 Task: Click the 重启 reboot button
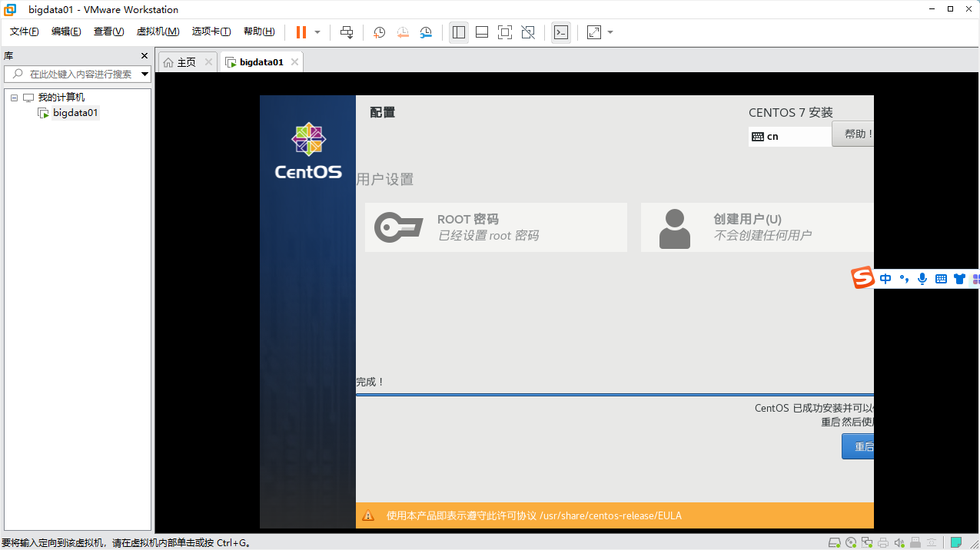[858, 447]
